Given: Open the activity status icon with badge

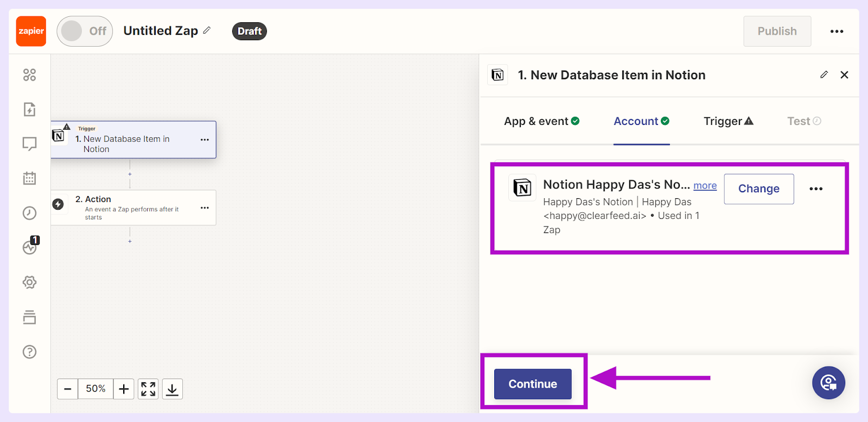Looking at the screenshot, I should tap(30, 246).
